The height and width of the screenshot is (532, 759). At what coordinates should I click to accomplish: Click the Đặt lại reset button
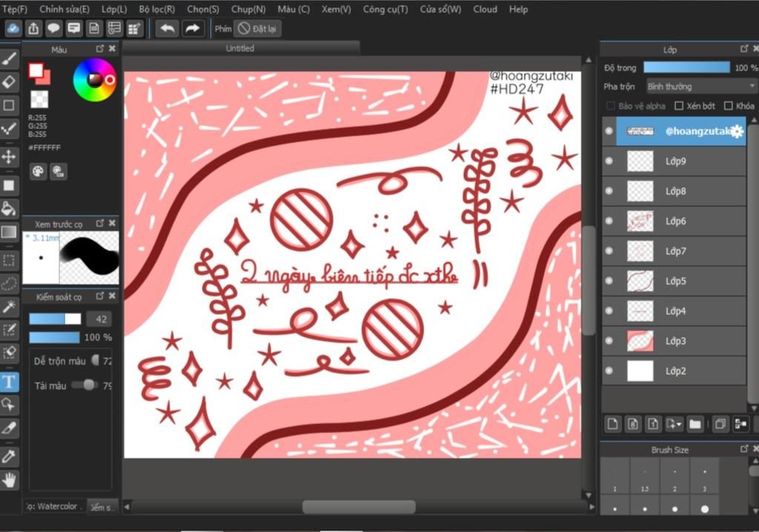click(x=257, y=29)
